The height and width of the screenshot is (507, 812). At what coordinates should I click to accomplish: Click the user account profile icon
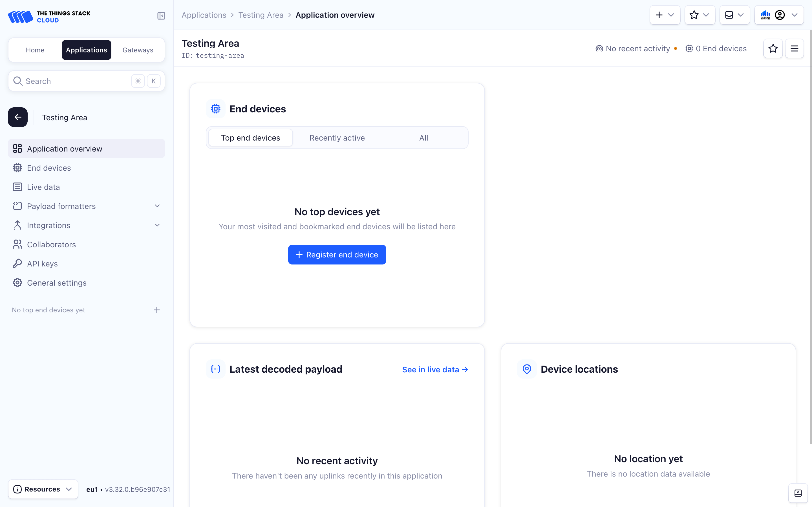pyautogui.click(x=780, y=15)
